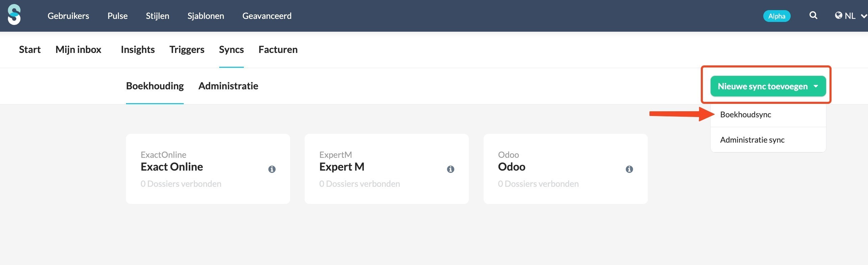Viewport: 868px width, 265px height.
Task: Go to Pulse in top navigation
Action: point(118,16)
